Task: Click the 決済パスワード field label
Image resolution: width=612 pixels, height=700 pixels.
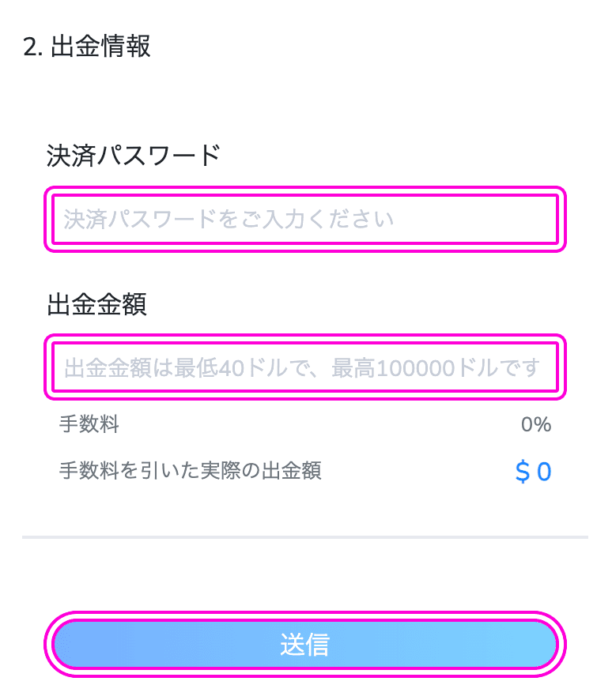Action: [x=134, y=156]
